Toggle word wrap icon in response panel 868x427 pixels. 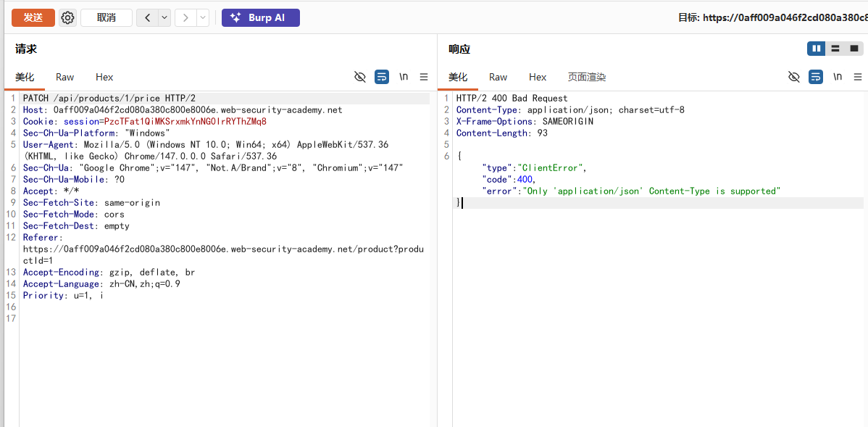tap(815, 77)
